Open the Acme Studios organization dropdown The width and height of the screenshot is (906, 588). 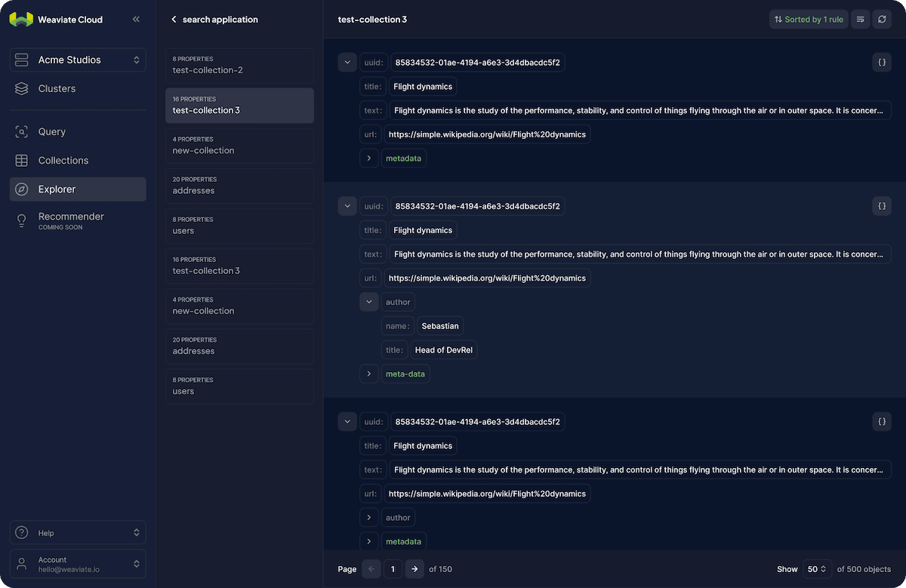78,60
